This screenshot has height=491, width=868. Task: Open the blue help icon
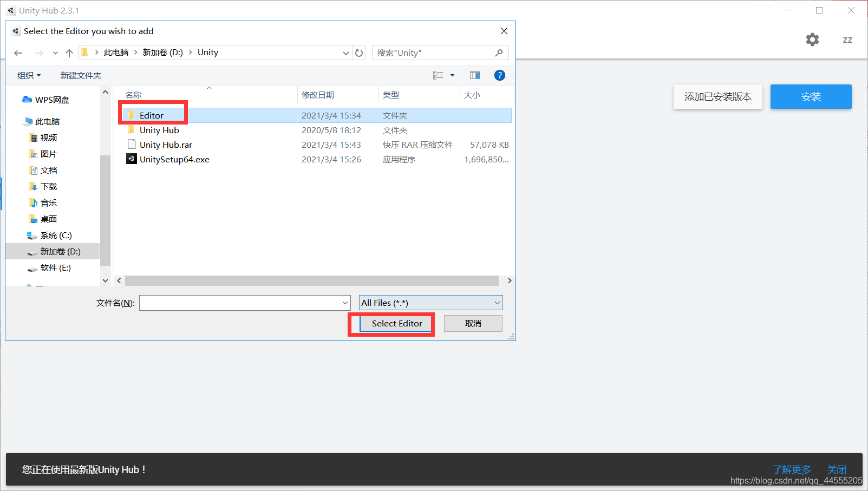500,75
